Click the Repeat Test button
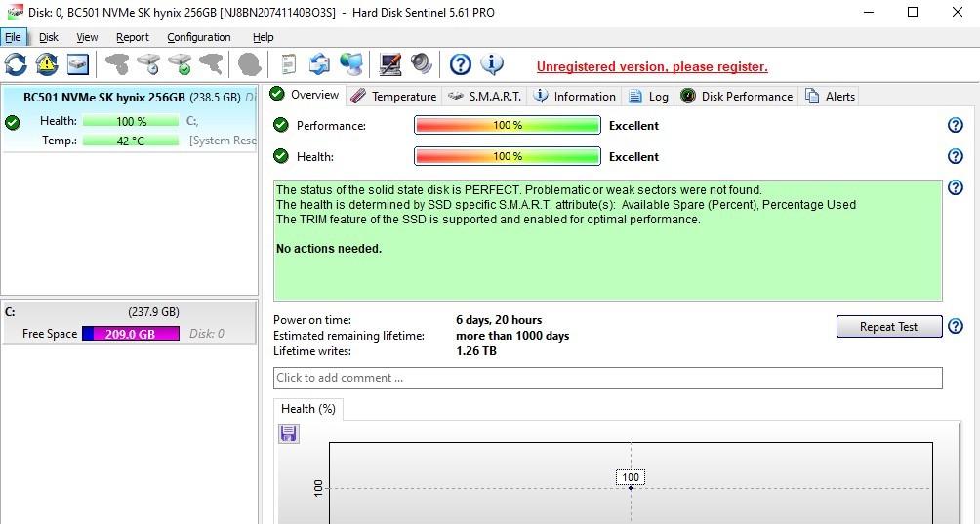Image resolution: width=980 pixels, height=524 pixels. 889,326
